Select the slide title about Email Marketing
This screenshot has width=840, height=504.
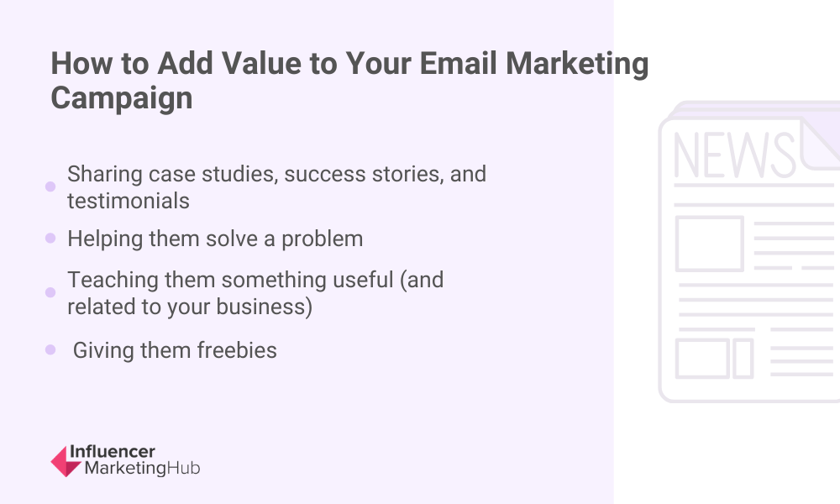349,81
